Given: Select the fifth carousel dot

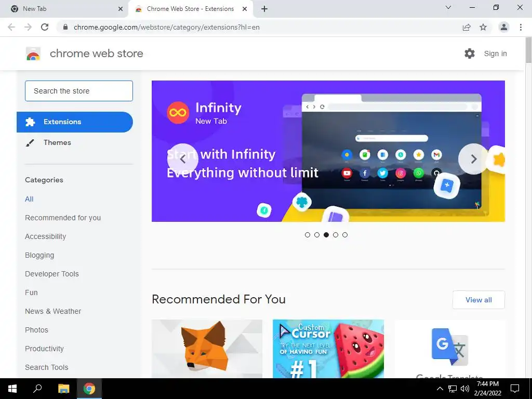Looking at the screenshot, I should (345, 235).
